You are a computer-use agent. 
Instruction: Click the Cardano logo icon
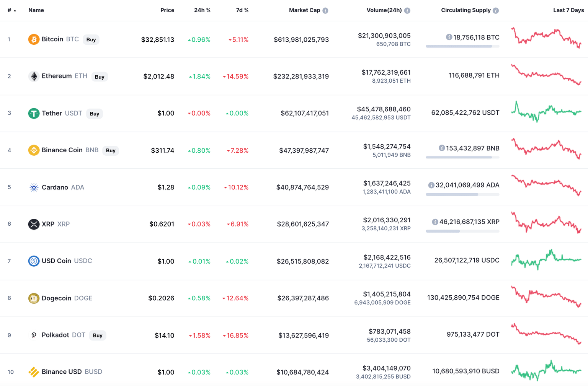pos(34,187)
